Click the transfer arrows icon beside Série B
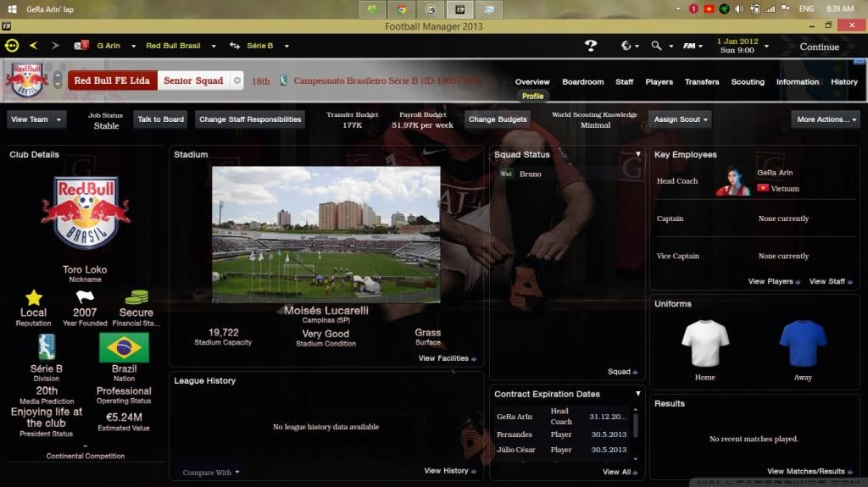Screen dimensions: 868x487 [x=235, y=46]
